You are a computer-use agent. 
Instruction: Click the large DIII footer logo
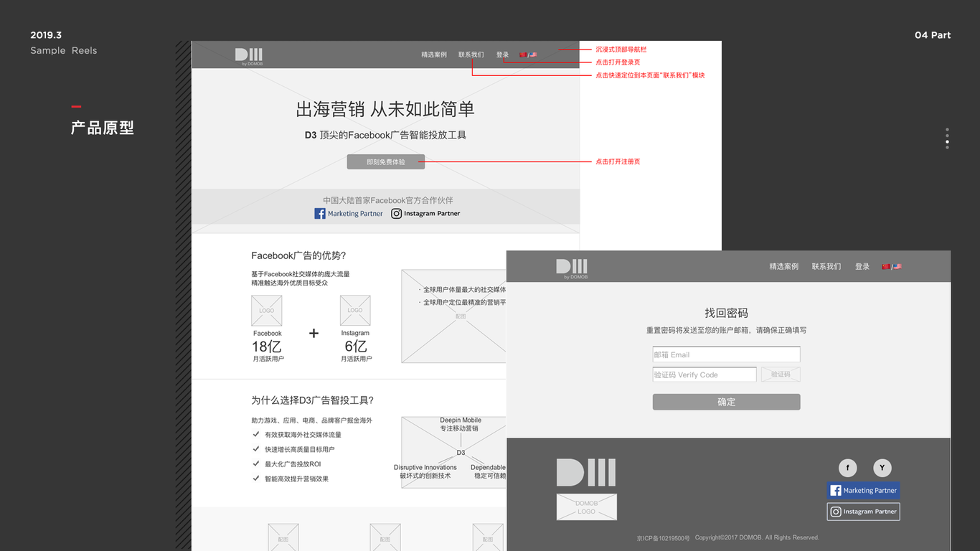coord(586,473)
